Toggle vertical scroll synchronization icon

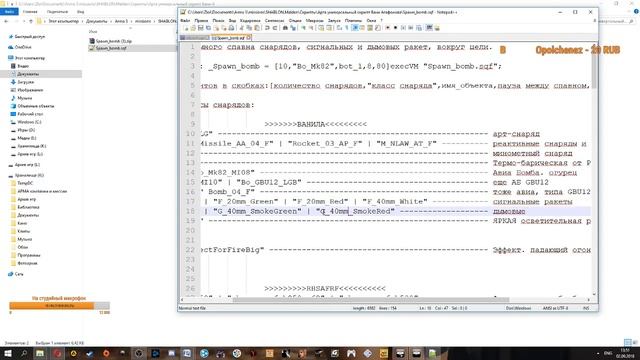coord(321,28)
